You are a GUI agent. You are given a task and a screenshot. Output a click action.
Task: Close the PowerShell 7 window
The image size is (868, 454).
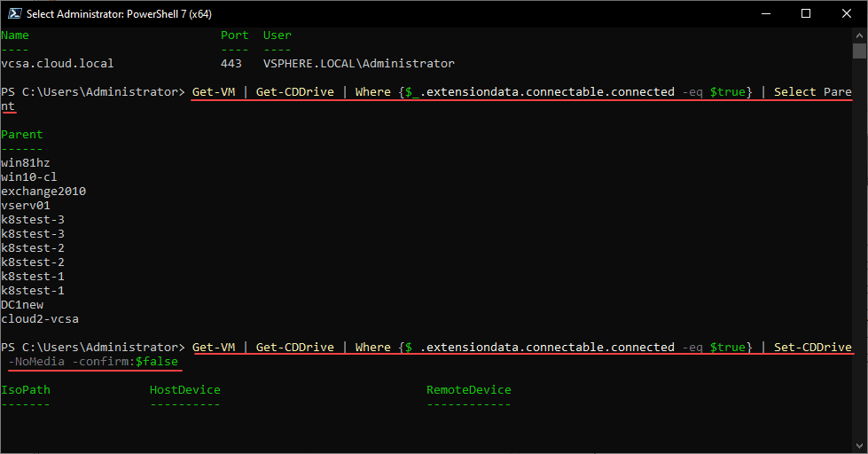pyautogui.click(x=847, y=13)
